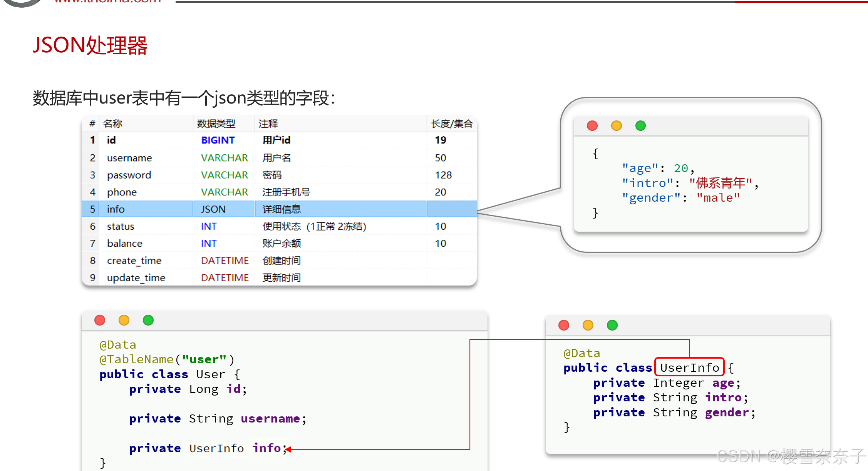Click the 长度/集合 column header
The image size is (868, 471).
tap(451, 124)
